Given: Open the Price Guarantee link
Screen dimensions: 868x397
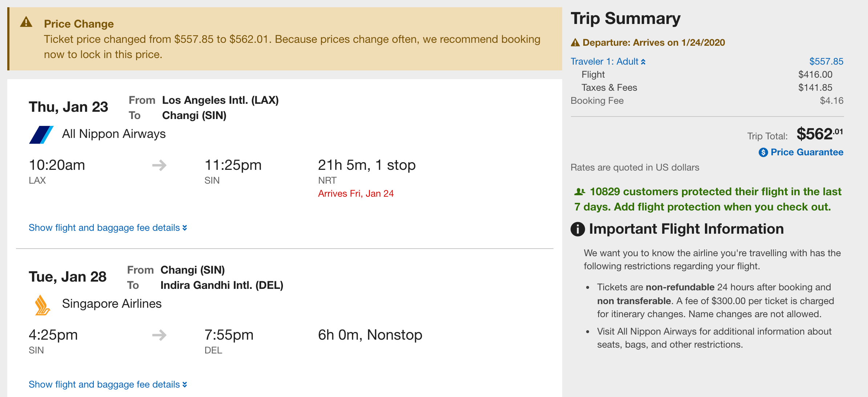Looking at the screenshot, I should (x=807, y=152).
